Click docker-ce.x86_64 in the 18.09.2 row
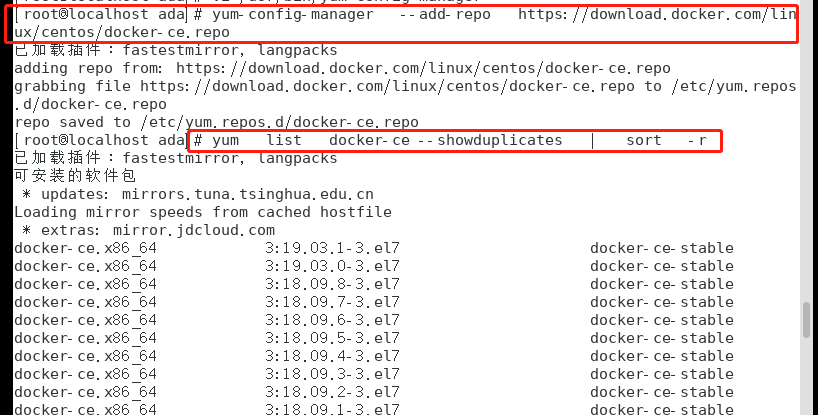The width and height of the screenshot is (818, 415). 86,392
